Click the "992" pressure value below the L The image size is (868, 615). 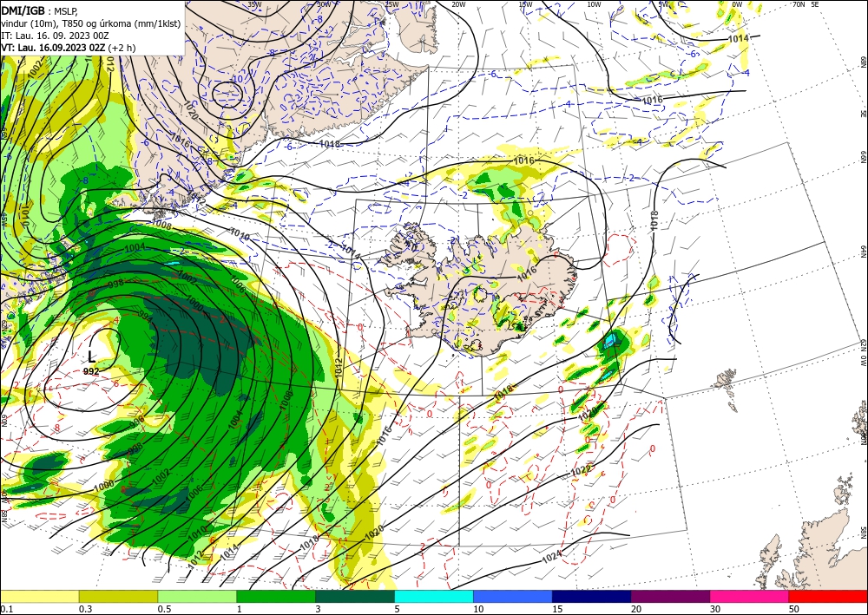pos(91,371)
